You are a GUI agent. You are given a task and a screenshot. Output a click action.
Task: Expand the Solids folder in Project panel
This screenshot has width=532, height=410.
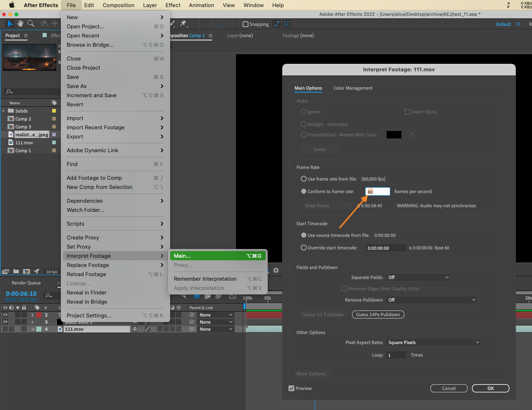(4, 111)
